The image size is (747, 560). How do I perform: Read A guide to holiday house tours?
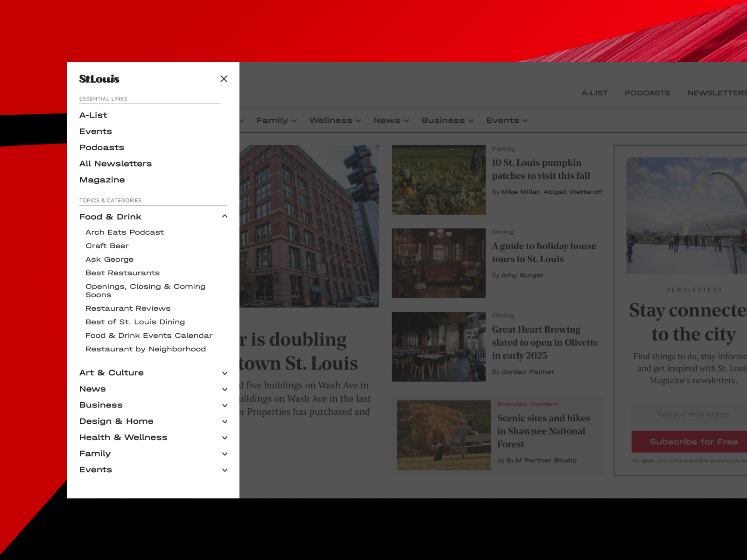pyautogui.click(x=544, y=252)
